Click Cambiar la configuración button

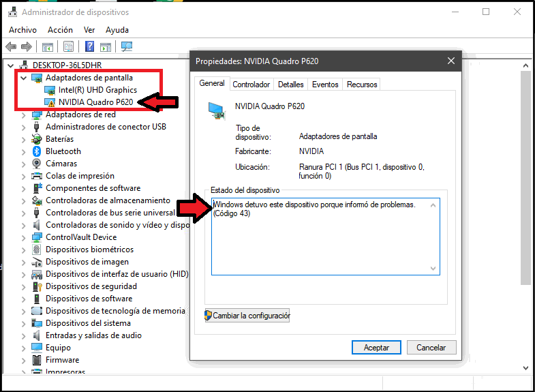click(x=247, y=316)
